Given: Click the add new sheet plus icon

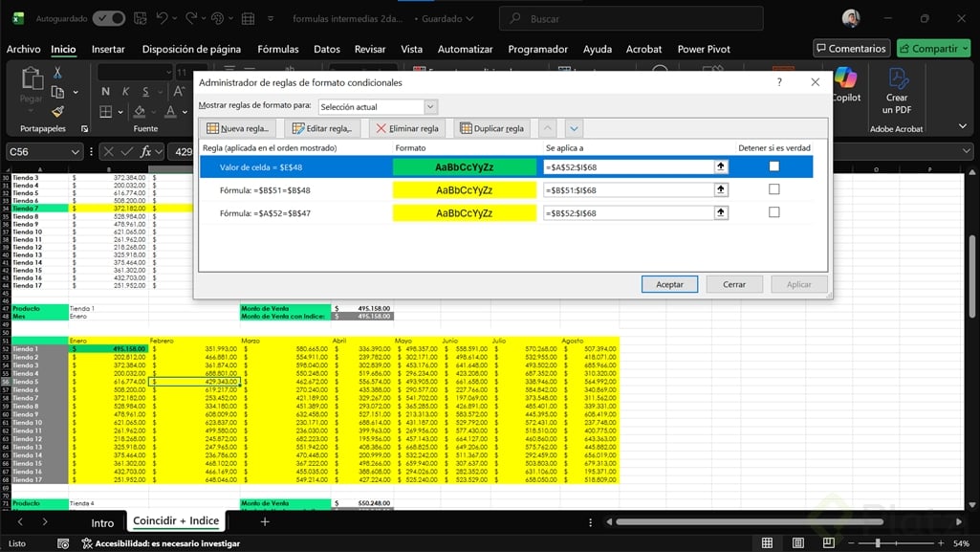Looking at the screenshot, I should point(265,521).
